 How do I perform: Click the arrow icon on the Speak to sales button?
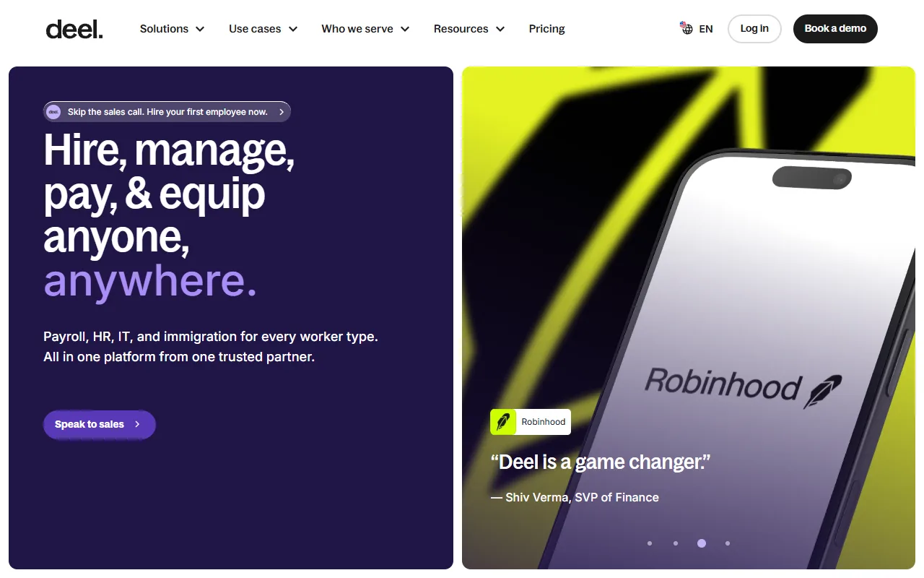[137, 424]
